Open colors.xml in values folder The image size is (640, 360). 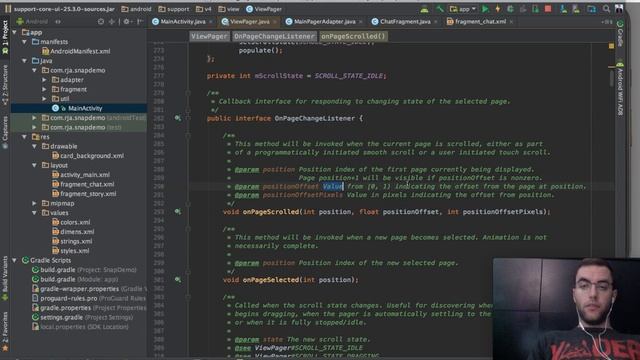pos(71,222)
